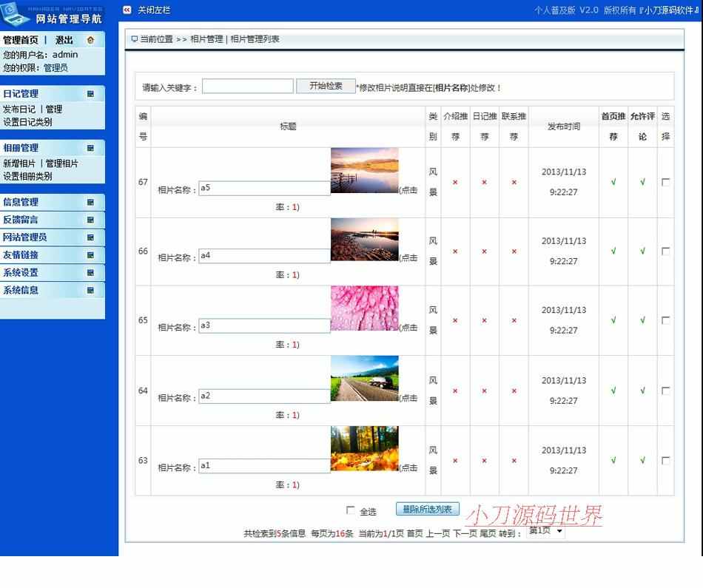Open the 系统设置 menu heading
The width and height of the screenshot is (703, 588).
[x=21, y=272]
